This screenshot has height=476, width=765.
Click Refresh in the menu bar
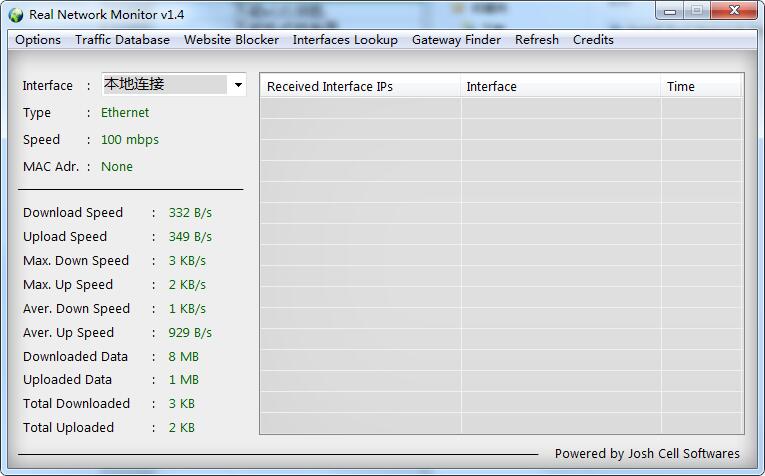click(537, 40)
